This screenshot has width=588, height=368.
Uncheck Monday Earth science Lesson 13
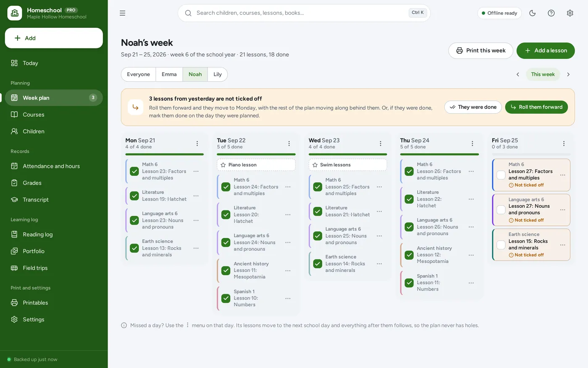(134, 248)
